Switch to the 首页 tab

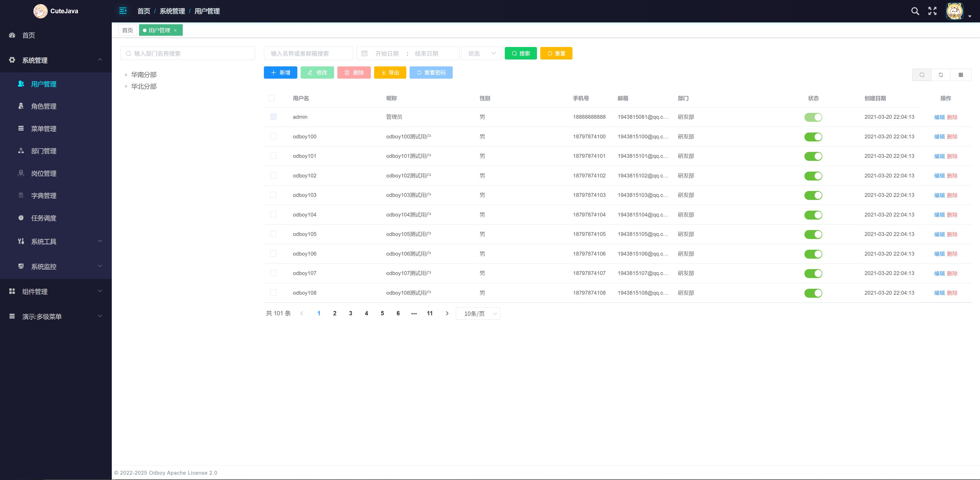tap(127, 30)
